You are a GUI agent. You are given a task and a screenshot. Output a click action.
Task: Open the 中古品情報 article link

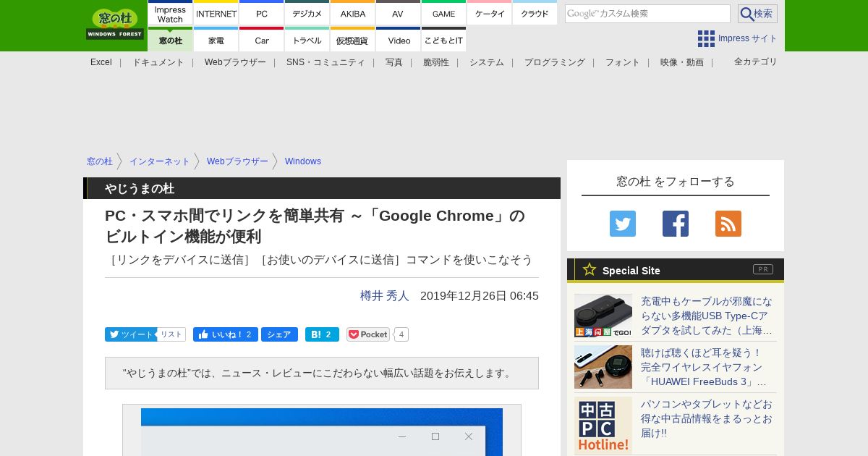[707, 418]
